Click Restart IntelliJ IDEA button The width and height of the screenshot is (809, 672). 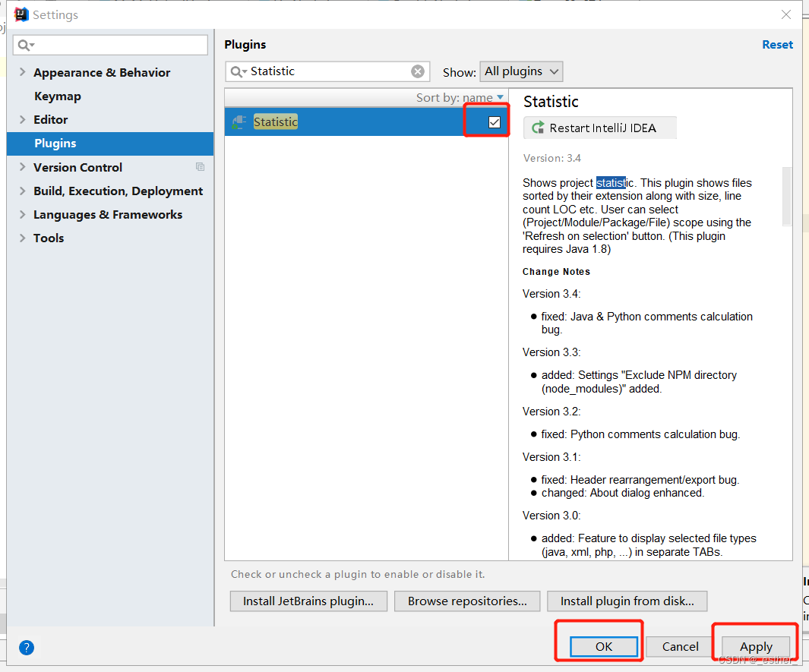pyautogui.click(x=599, y=128)
